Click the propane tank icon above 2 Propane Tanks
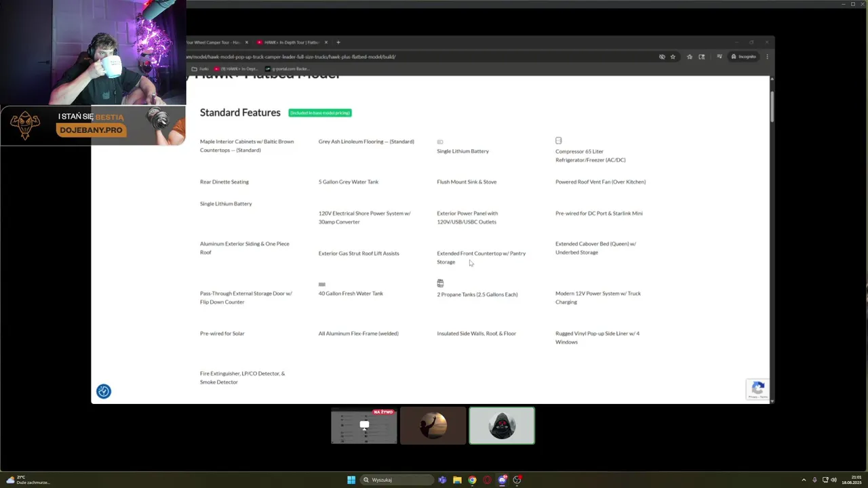Image resolution: width=868 pixels, height=488 pixels. click(x=440, y=283)
